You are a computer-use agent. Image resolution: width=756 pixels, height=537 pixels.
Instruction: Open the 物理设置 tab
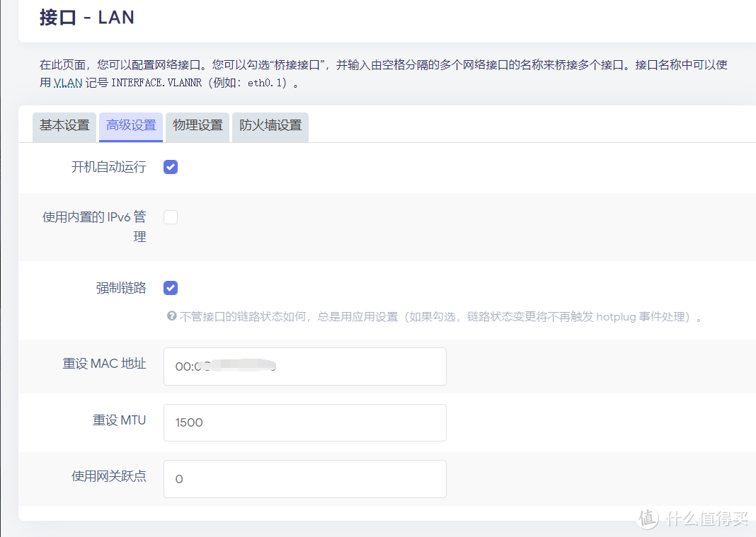click(197, 127)
